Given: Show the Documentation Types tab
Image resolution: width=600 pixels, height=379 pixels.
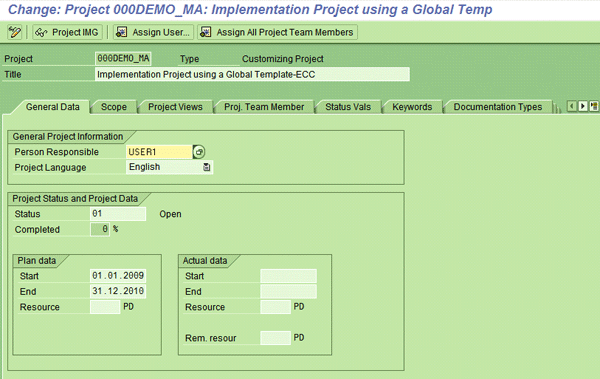Looking at the screenshot, I should (x=497, y=107).
